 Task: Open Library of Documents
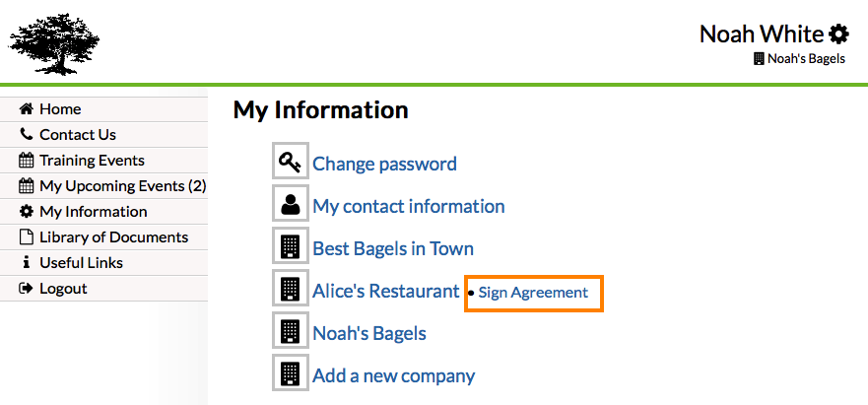pyautogui.click(x=113, y=237)
